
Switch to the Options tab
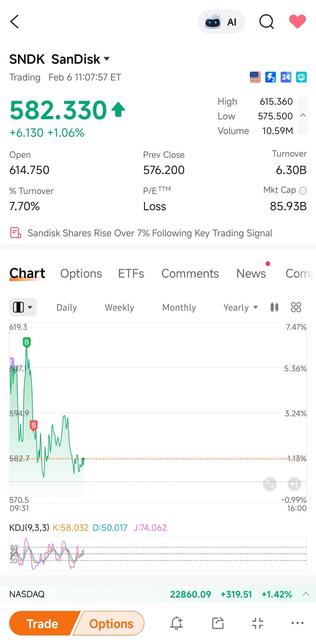[x=81, y=274]
